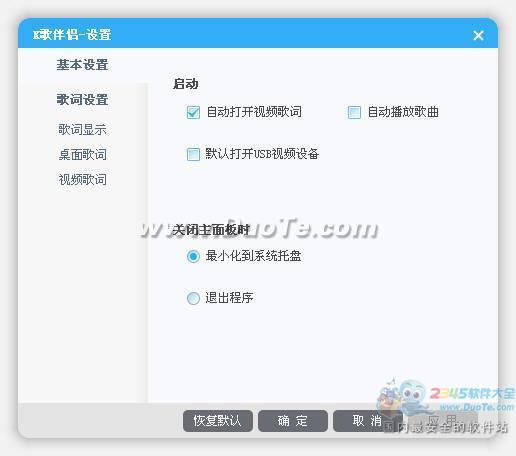Click the 关闭主面板时 section heading

pyautogui.click(x=211, y=230)
